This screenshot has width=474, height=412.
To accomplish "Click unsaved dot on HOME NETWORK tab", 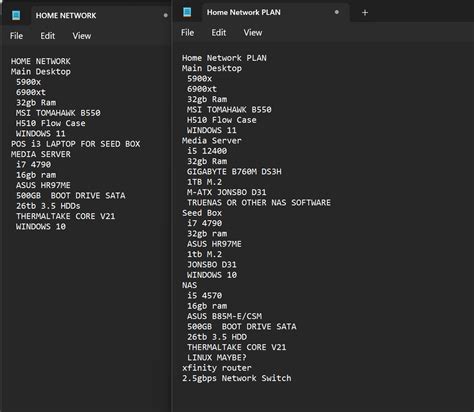I will coord(166,15).
